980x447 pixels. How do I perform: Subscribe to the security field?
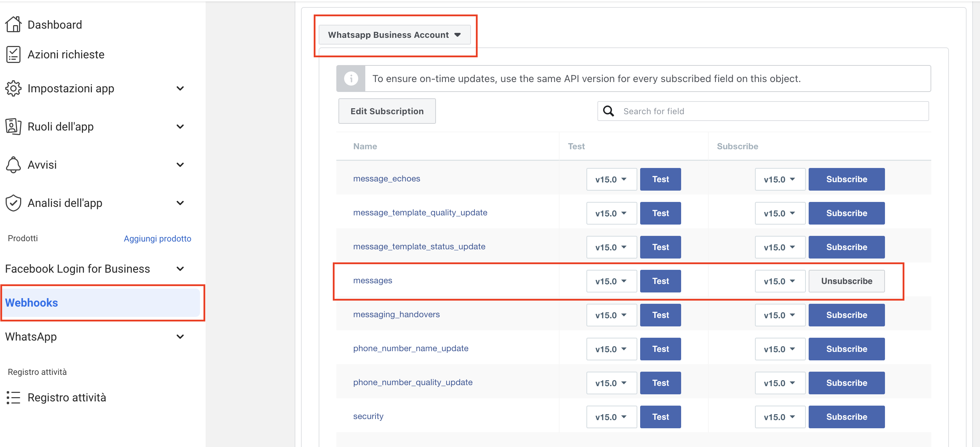click(846, 417)
